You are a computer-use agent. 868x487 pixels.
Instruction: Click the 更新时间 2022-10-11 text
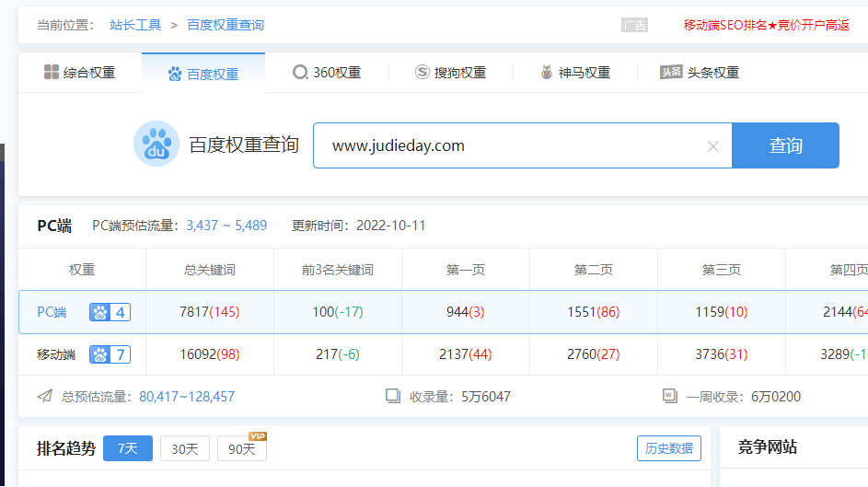click(359, 226)
